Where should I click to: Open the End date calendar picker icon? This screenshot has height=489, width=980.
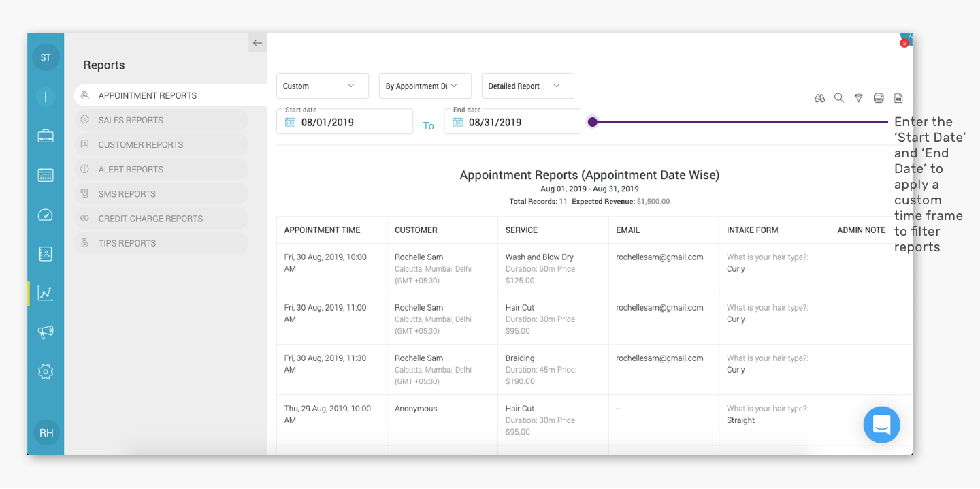pos(457,122)
